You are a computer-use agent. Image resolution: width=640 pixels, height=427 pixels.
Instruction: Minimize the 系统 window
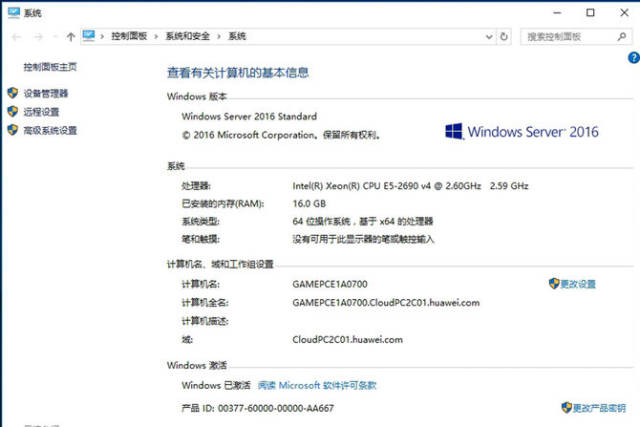[x=557, y=13]
